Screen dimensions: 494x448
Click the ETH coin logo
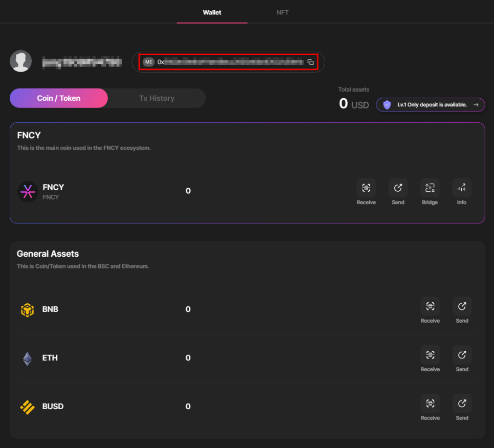[28, 359]
